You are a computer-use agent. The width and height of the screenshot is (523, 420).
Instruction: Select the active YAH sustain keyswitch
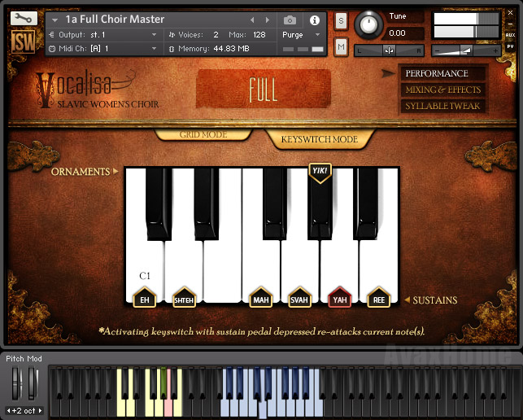point(339,297)
